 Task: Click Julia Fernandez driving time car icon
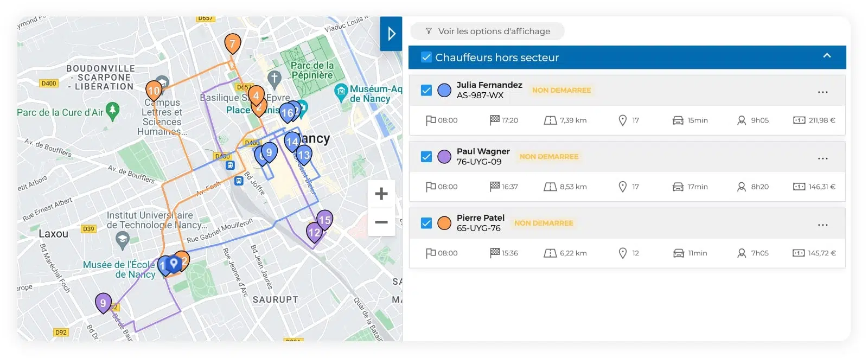pos(678,120)
